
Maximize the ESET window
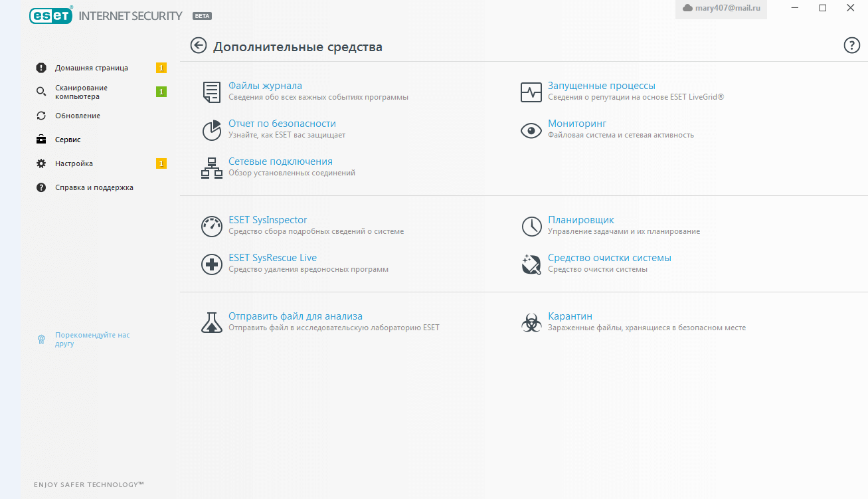tap(823, 8)
